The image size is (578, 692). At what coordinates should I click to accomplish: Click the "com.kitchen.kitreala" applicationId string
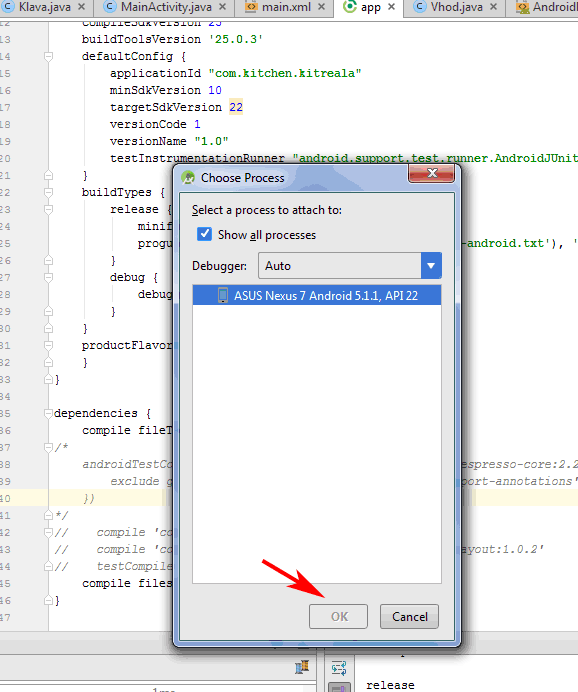click(285, 73)
